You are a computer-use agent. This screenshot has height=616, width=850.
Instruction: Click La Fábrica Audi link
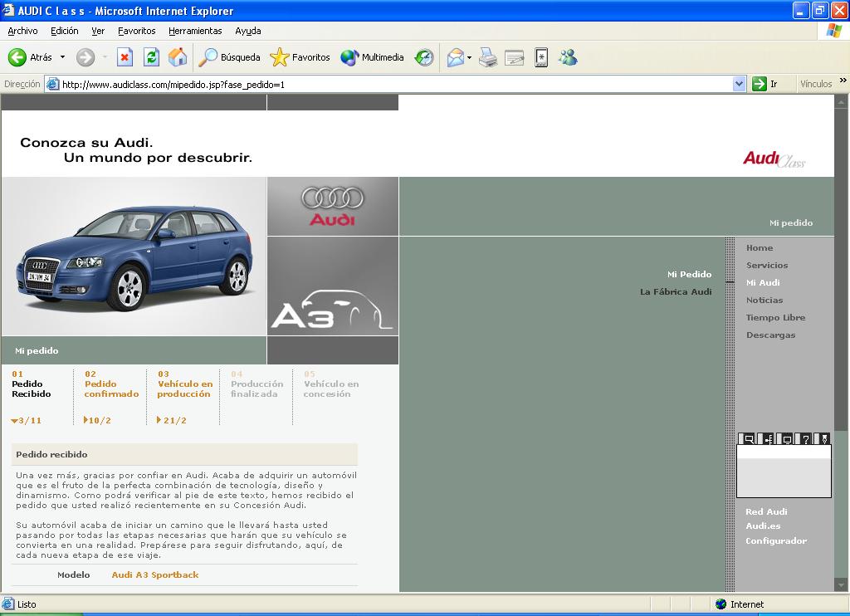click(676, 291)
